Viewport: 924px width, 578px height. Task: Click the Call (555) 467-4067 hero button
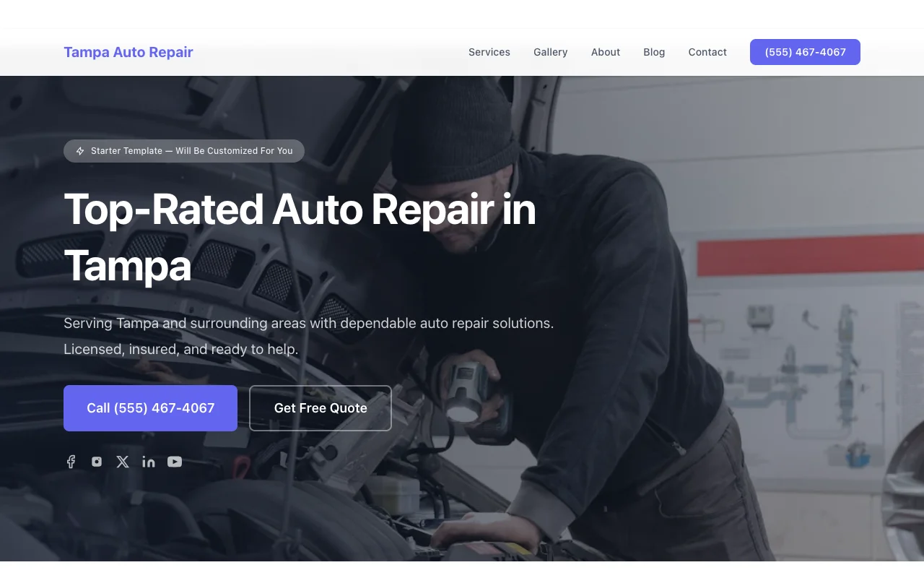pyautogui.click(x=150, y=408)
